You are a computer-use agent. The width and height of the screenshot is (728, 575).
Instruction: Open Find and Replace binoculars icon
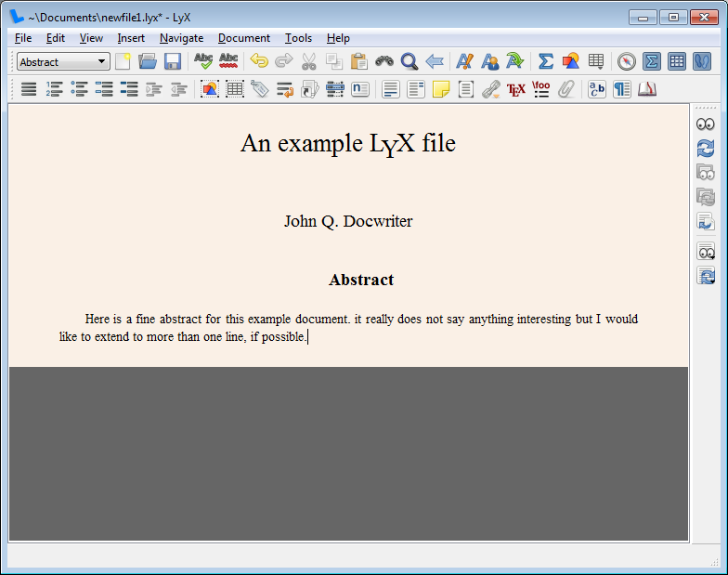click(x=384, y=61)
